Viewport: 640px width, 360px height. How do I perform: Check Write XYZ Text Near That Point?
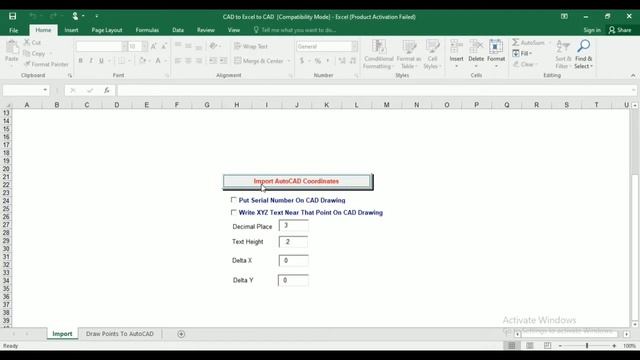[x=233, y=212]
